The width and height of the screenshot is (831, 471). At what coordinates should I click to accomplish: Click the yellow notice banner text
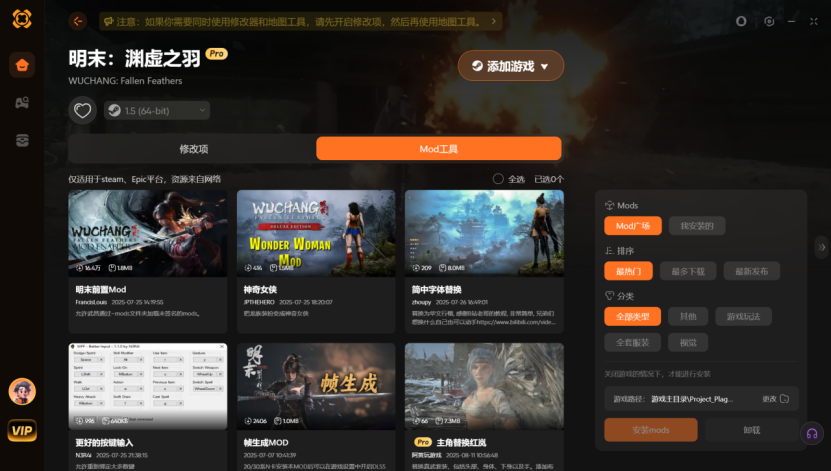(x=299, y=22)
